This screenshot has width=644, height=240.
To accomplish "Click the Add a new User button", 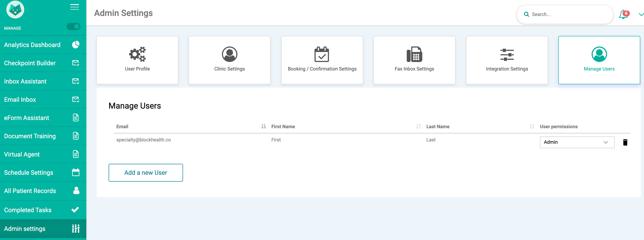I will 146,173.
